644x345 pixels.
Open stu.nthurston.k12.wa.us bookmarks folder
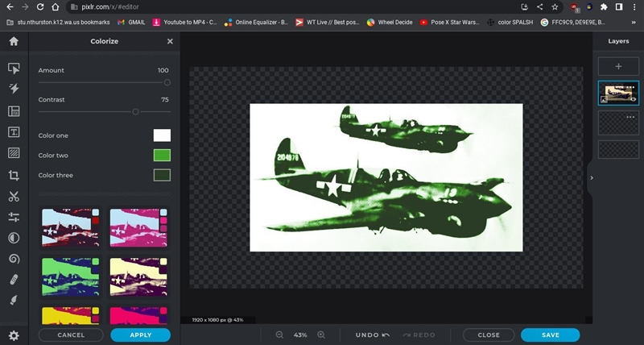click(x=58, y=23)
